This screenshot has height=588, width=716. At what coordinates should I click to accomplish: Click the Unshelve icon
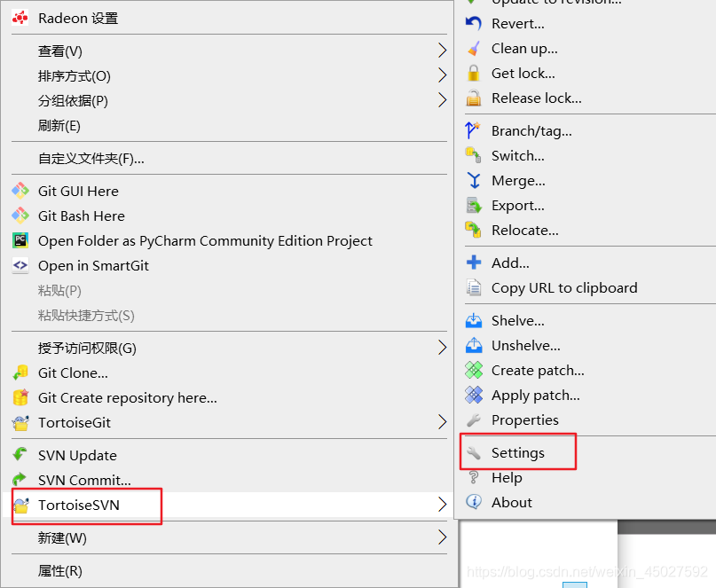(x=474, y=345)
